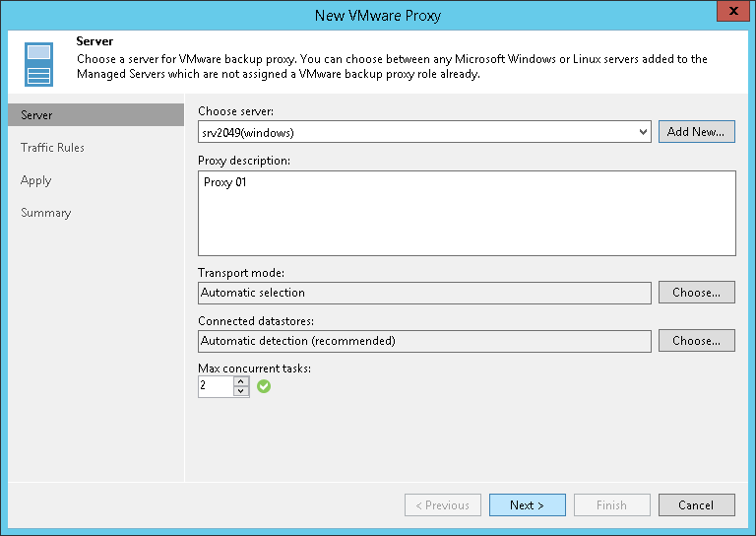Click the Transport mode Automatic selection field
This screenshot has height=536, width=756.
pos(424,293)
